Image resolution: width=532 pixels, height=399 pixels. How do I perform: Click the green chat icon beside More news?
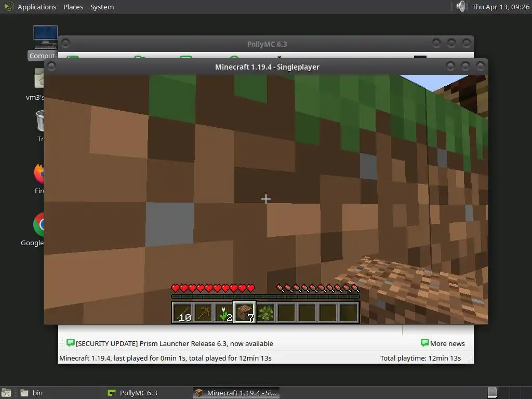(424, 343)
